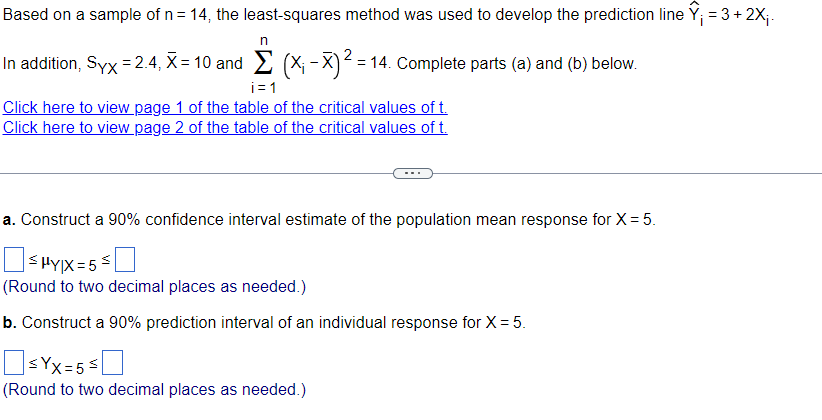
Task: Click the box left of YX=5
Action: pyautogui.click(x=14, y=363)
